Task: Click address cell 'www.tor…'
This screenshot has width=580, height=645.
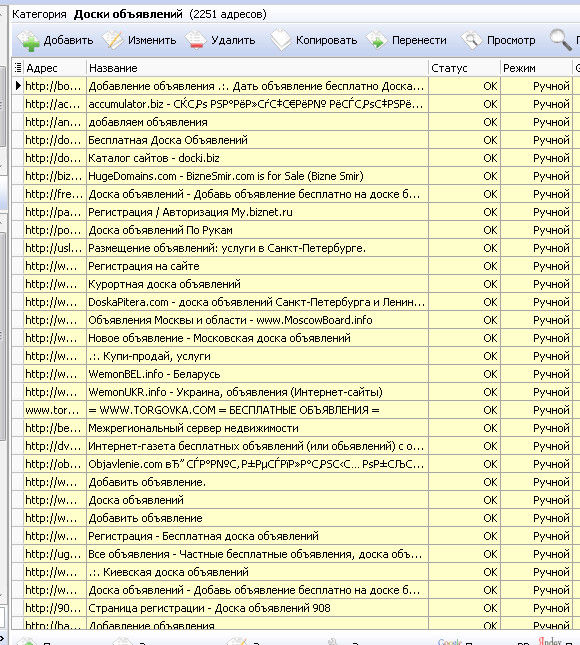Action: 55,410
